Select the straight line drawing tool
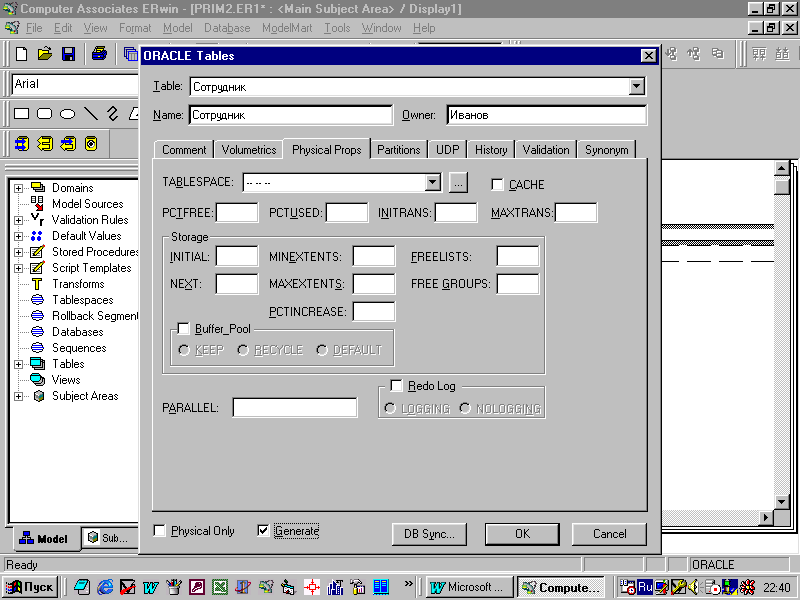 point(91,113)
